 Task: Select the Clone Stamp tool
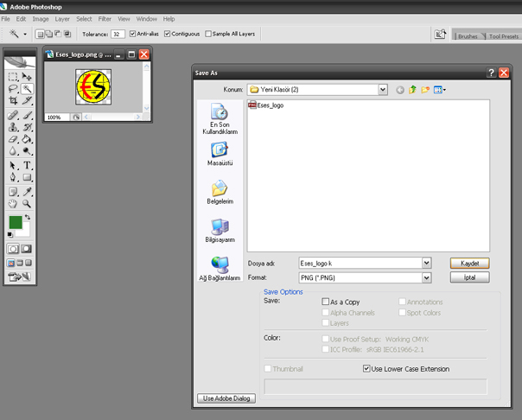point(13,127)
